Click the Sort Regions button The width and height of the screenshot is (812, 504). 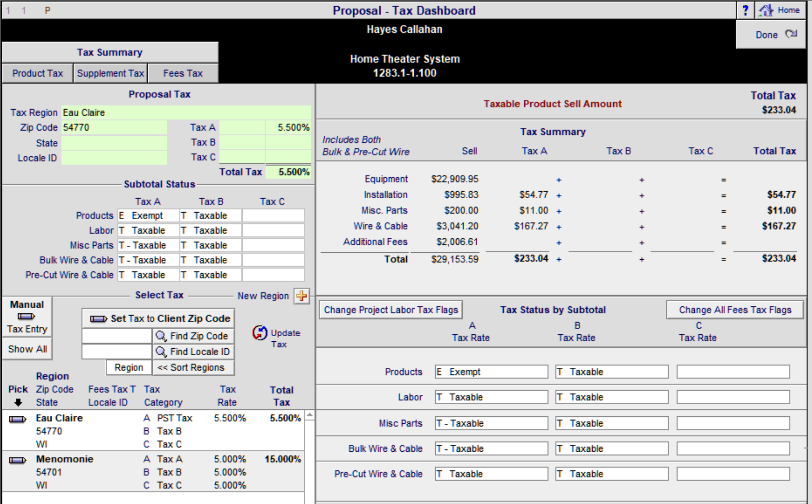coord(193,368)
